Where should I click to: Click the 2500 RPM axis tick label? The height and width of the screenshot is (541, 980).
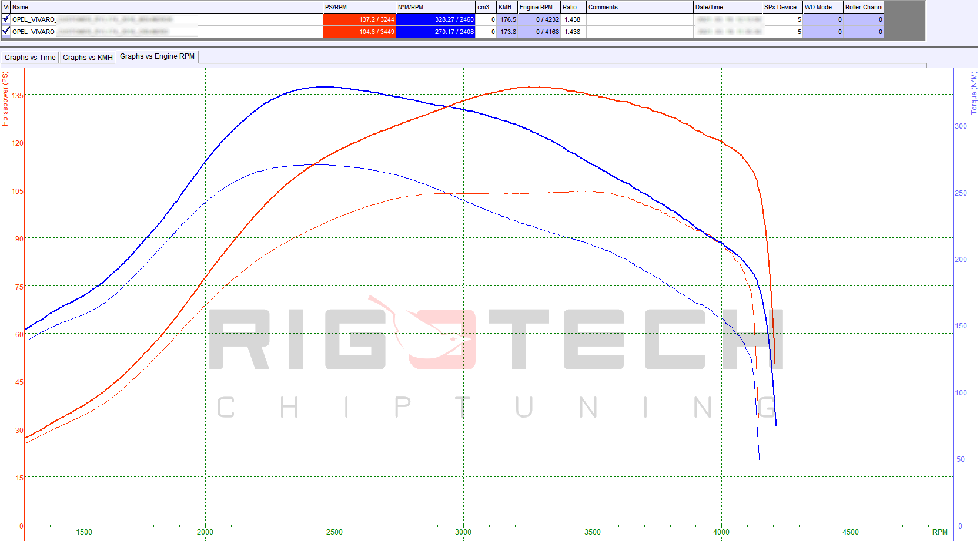click(x=334, y=532)
